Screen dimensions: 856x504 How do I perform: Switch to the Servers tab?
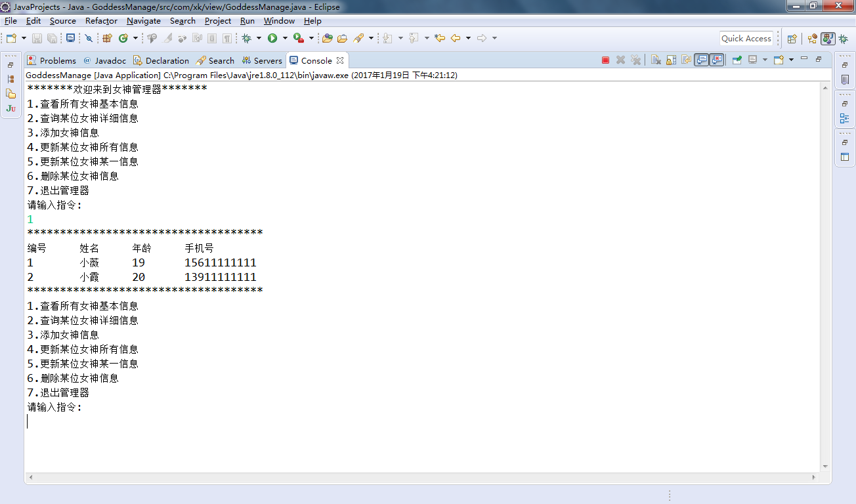[262, 60]
